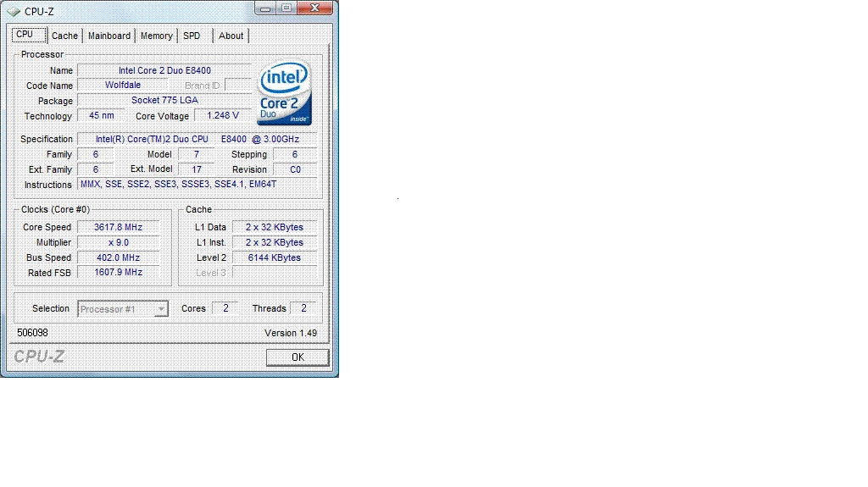Click the CPU-Z title text
This screenshot has width=868, height=487.
point(39,11)
